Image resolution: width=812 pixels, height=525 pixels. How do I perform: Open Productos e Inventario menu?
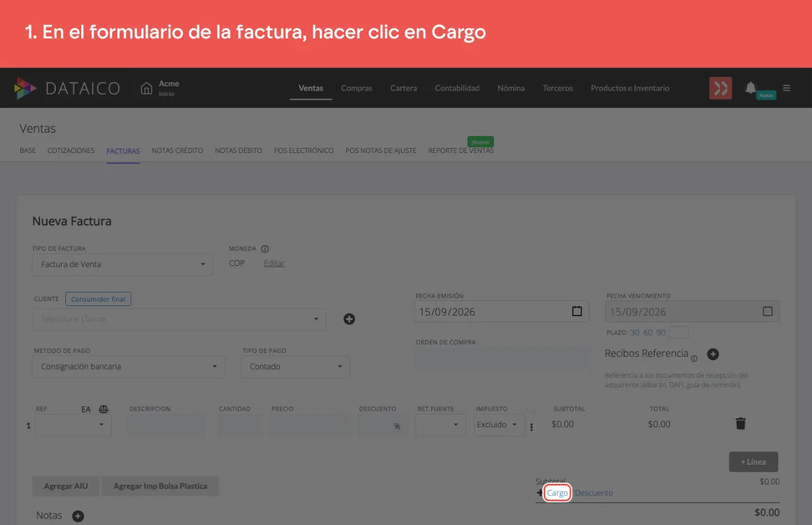pyautogui.click(x=630, y=88)
